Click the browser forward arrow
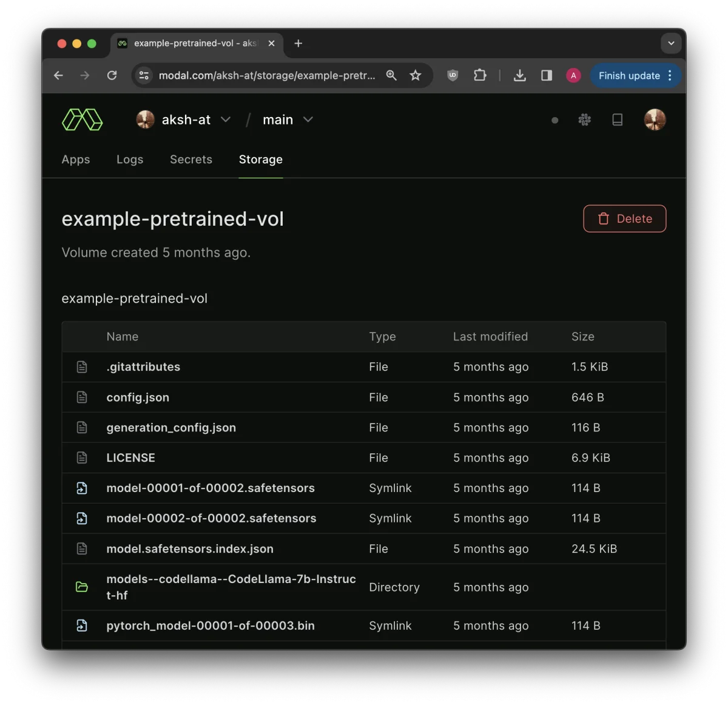 point(85,75)
